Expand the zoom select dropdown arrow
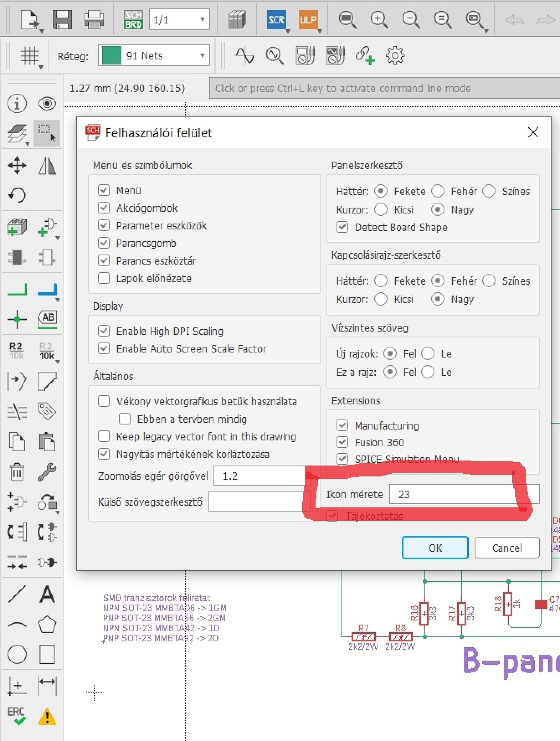This screenshot has width=560, height=741. pos(486,31)
